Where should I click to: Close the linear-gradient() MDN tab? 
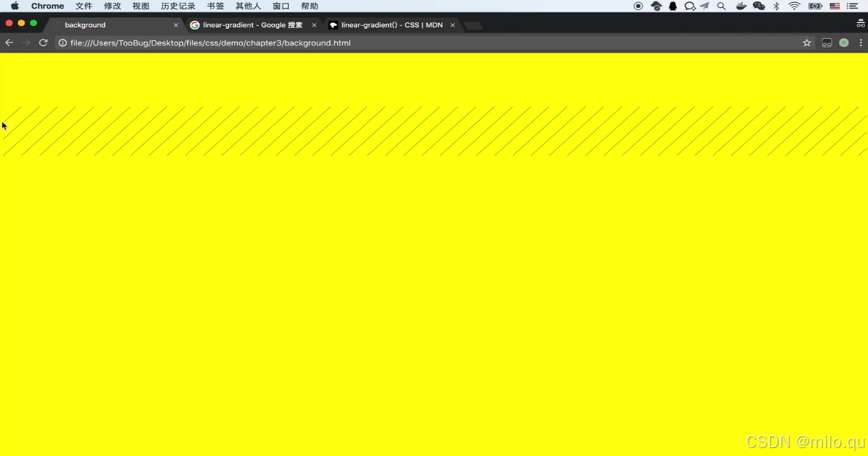point(452,24)
